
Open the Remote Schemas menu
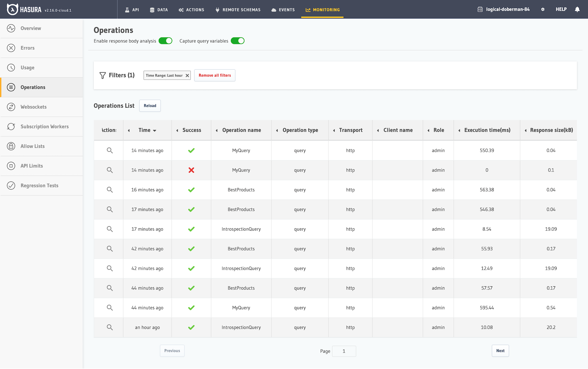point(238,9)
